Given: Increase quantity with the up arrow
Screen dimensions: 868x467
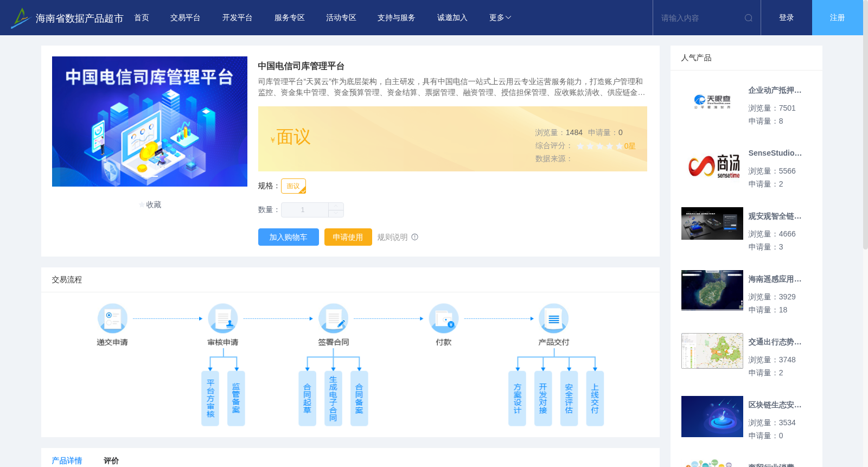Looking at the screenshot, I should (x=336, y=206).
